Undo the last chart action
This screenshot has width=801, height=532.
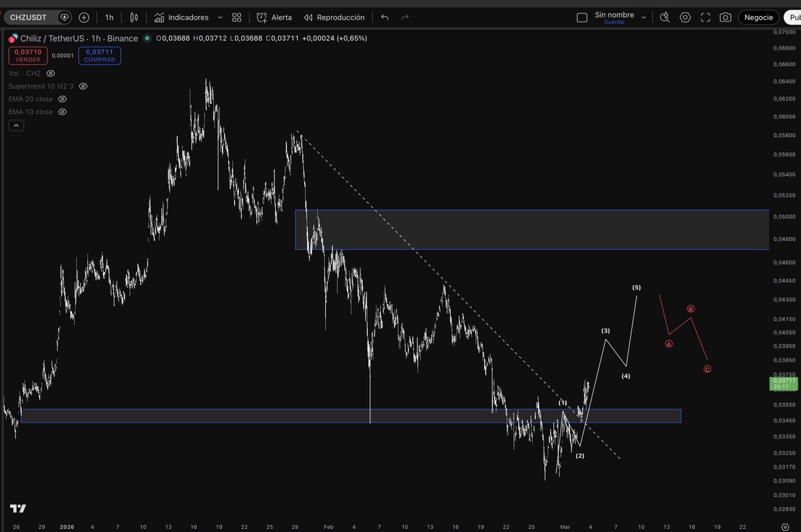[x=384, y=17]
